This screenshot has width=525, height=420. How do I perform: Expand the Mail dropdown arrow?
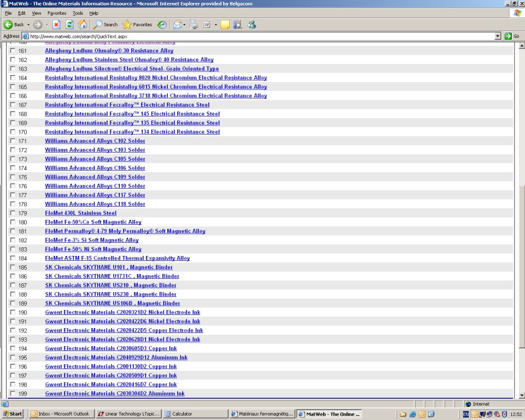click(184, 25)
